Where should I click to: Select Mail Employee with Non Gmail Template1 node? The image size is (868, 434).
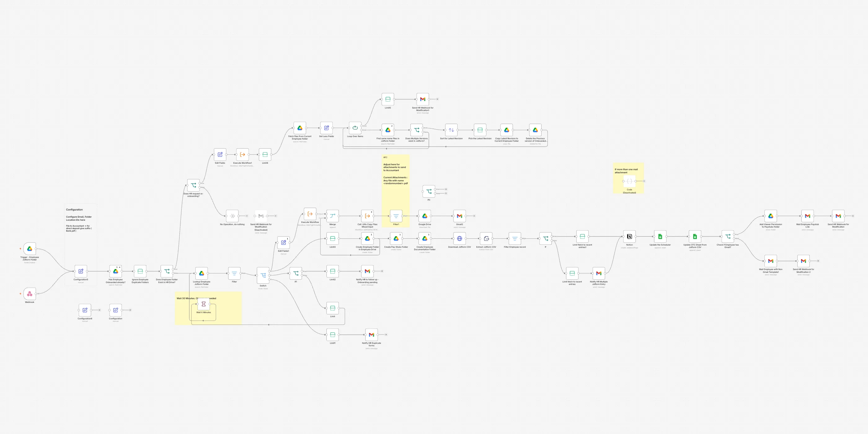tap(771, 261)
